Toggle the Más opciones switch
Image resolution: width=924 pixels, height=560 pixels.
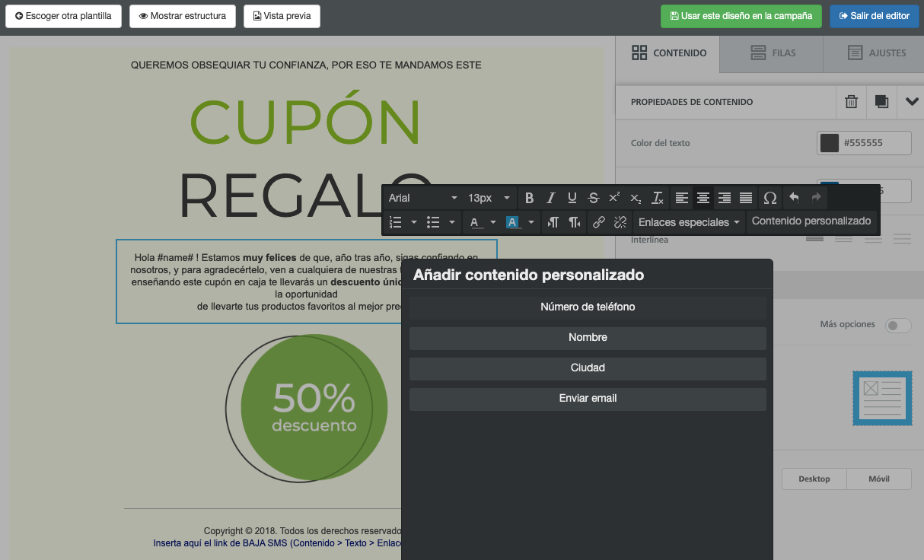coord(898,326)
